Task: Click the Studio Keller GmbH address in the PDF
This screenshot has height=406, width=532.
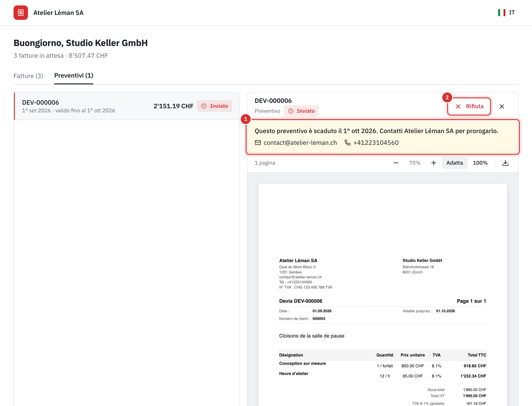Action: 422,266
